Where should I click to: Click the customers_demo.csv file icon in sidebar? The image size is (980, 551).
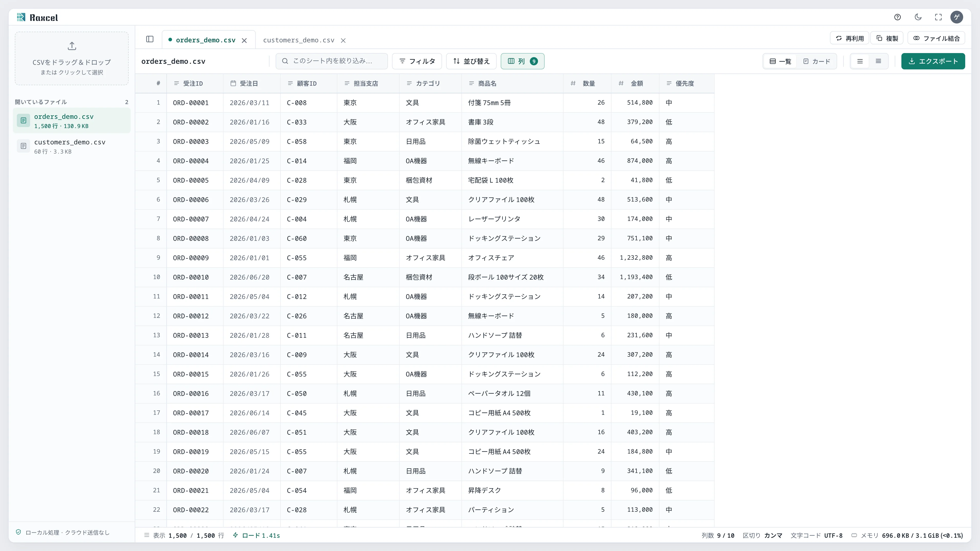tap(23, 146)
